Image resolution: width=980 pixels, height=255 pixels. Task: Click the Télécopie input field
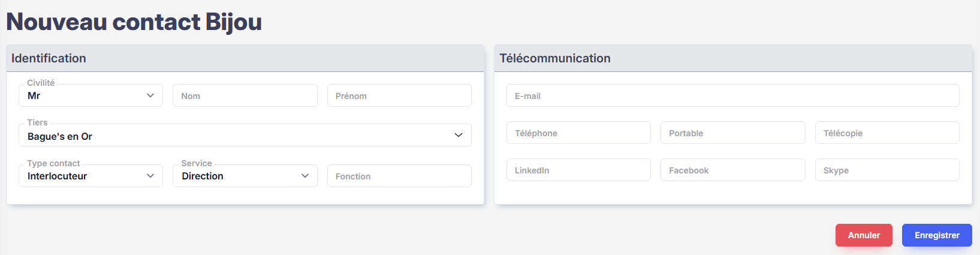point(887,133)
